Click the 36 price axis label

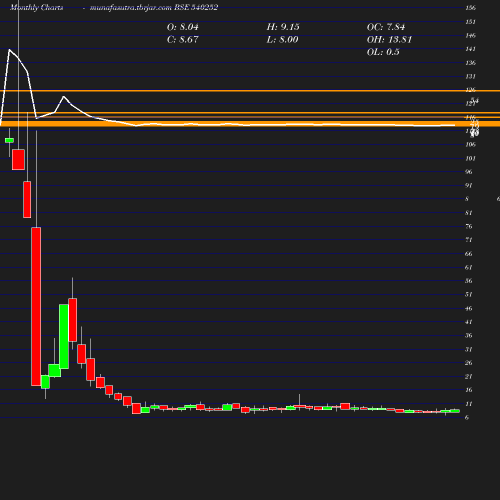[469, 335]
